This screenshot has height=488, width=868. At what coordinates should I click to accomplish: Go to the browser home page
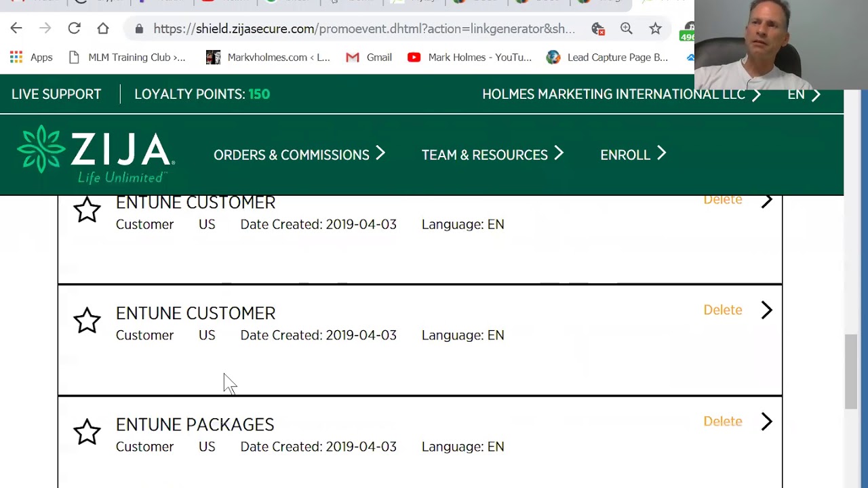[x=103, y=28]
